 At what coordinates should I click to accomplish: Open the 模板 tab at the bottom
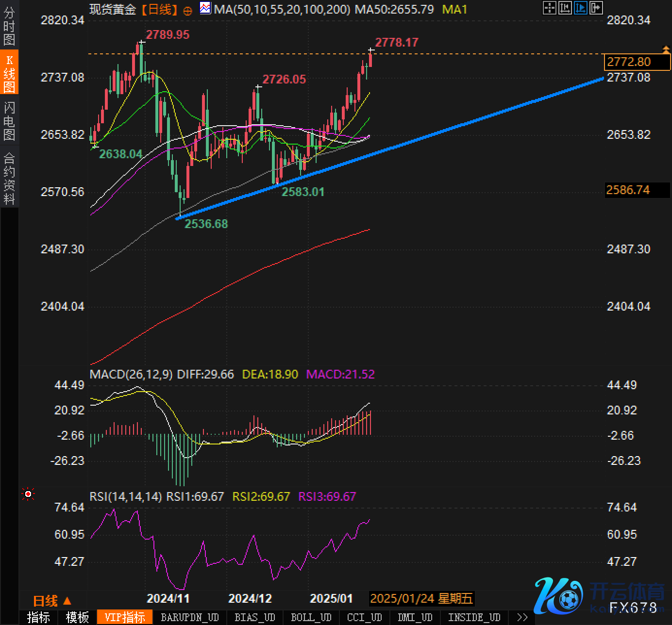tap(77, 617)
